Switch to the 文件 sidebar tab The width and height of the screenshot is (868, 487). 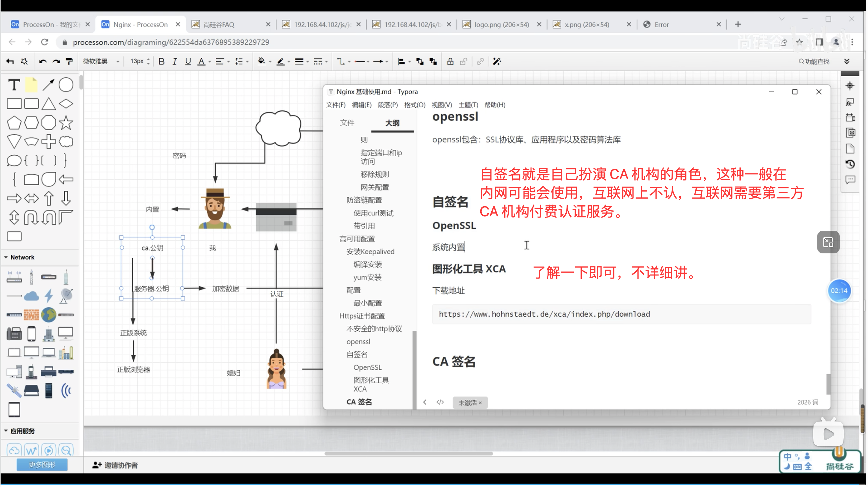(x=347, y=123)
